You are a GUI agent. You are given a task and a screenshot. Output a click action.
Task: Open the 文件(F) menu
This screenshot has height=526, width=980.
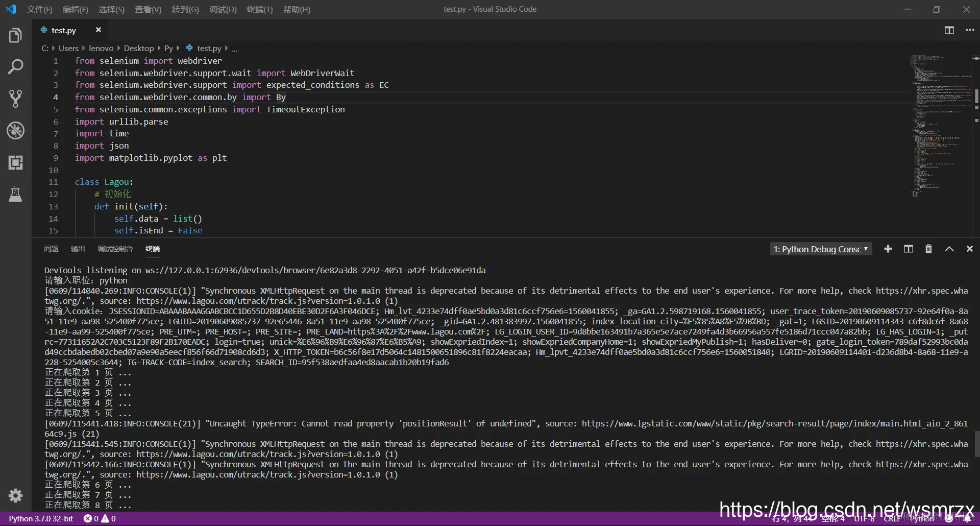[40, 9]
